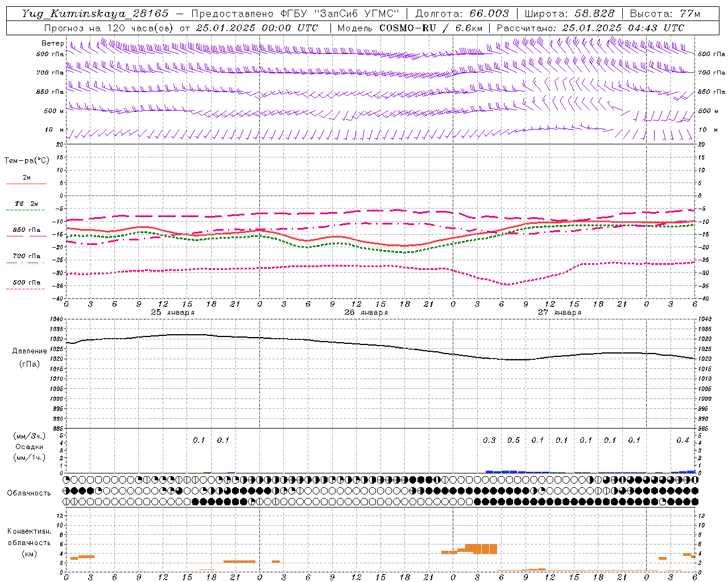Click the (мм/3ч.) precipitation unit label
The height and width of the screenshot is (582, 728).
pyautogui.click(x=29, y=436)
